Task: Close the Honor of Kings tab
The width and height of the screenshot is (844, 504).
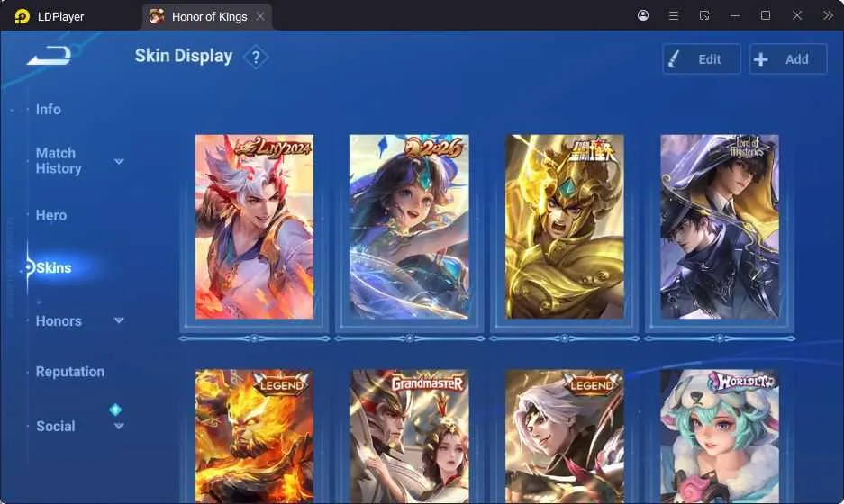Action: [x=260, y=17]
